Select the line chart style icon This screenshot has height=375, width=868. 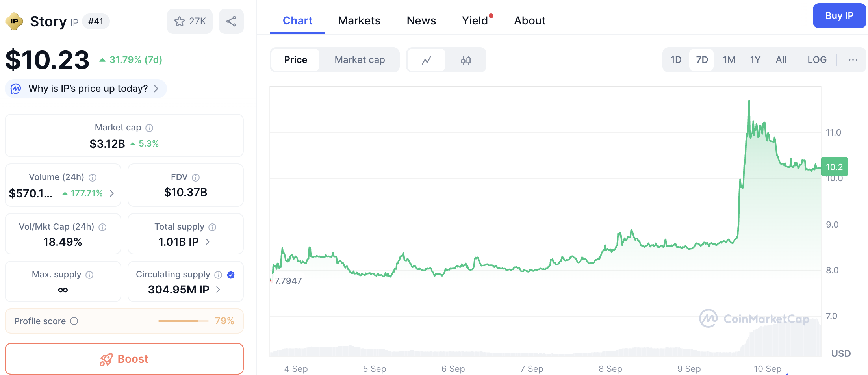tap(427, 60)
